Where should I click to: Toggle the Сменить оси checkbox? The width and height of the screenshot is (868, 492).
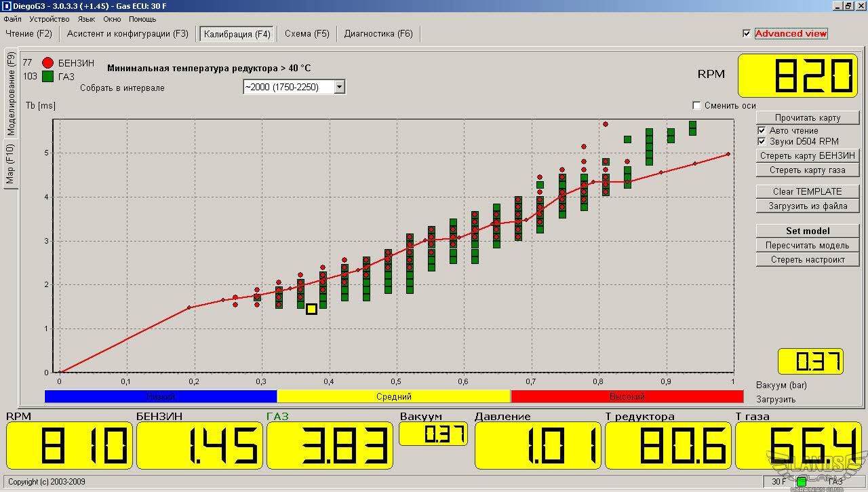696,105
